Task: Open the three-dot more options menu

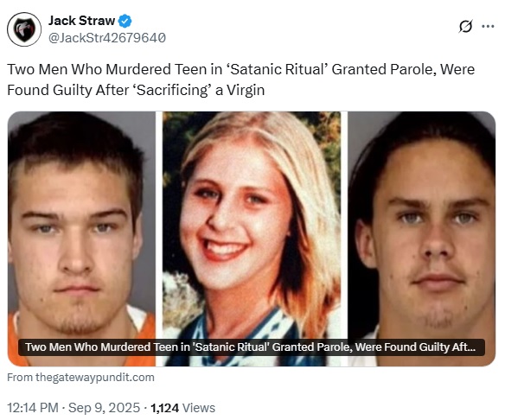Action: pos(488,27)
